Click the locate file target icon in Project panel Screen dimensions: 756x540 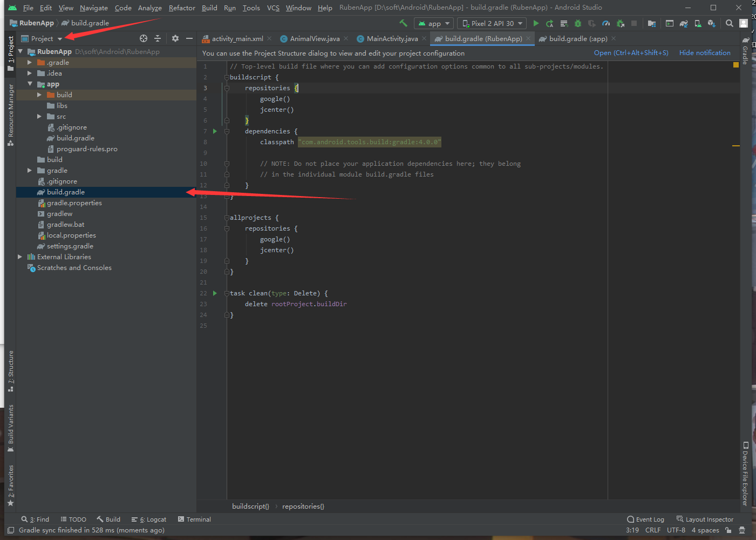(143, 38)
